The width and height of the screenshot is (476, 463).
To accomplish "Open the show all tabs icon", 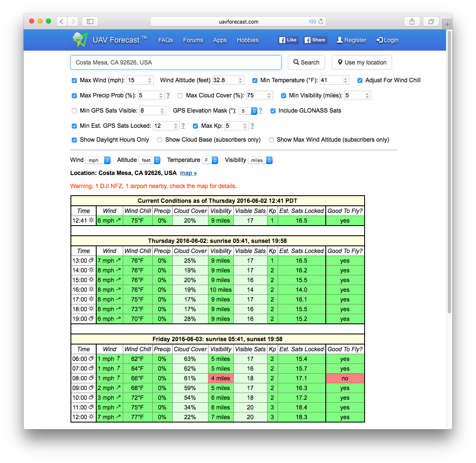I will click(x=431, y=22).
